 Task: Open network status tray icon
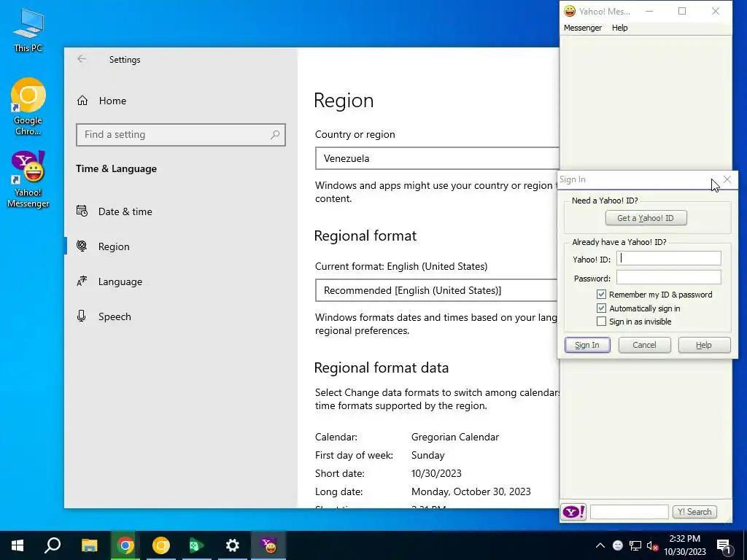click(x=635, y=545)
